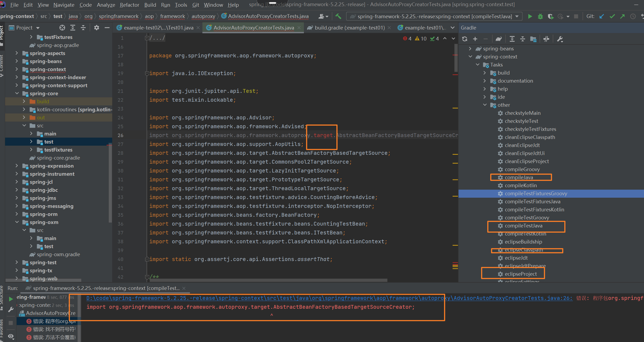Viewport: 644px width, 342px height.
Task: Click the Debug bug icon
Action: pyautogui.click(x=540, y=16)
